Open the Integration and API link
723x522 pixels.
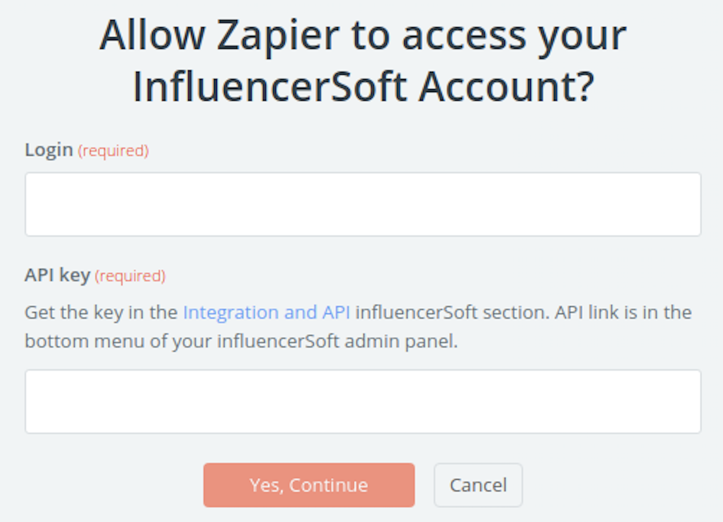pos(266,312)
